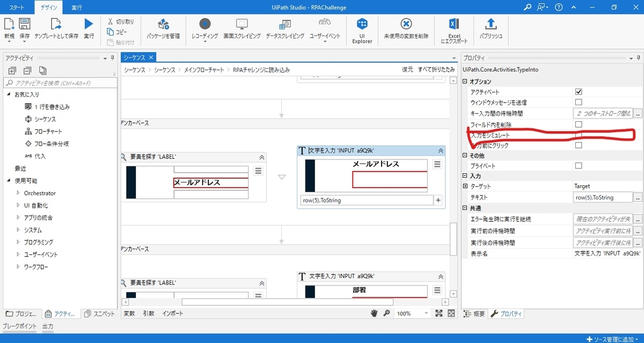
Task: Click 復元 link in breadcrumb bar
Action: click(408, 70)
